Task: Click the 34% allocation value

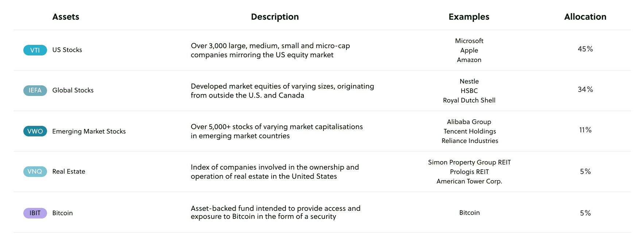Action: click(585, 89)
